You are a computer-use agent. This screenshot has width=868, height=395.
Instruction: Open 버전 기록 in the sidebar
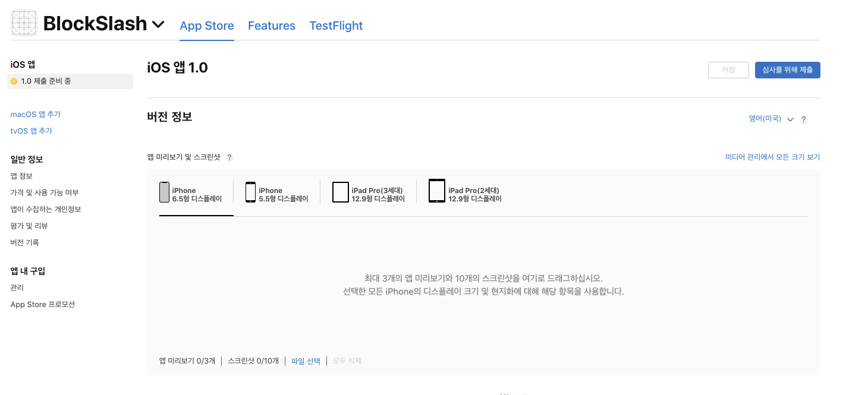25,242
